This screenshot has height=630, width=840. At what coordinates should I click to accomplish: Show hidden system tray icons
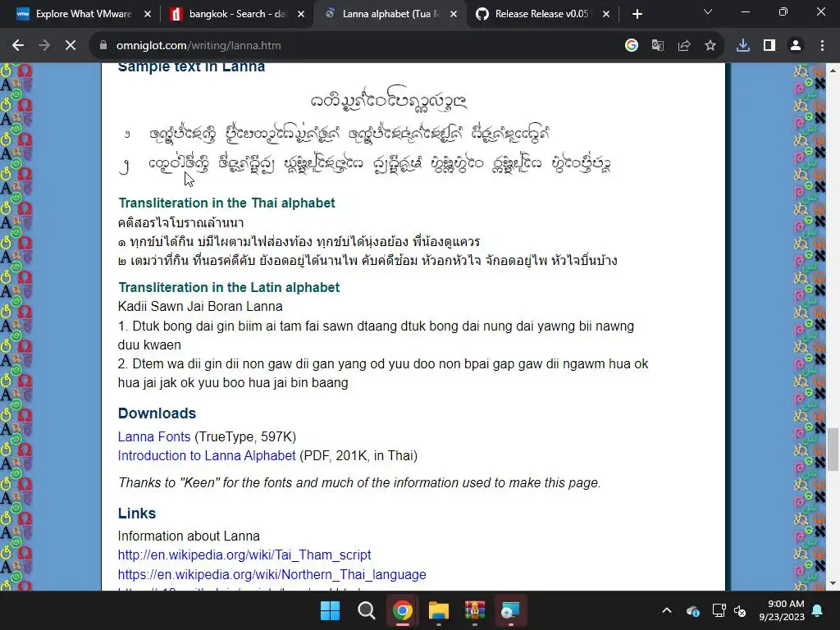point(667,610)
